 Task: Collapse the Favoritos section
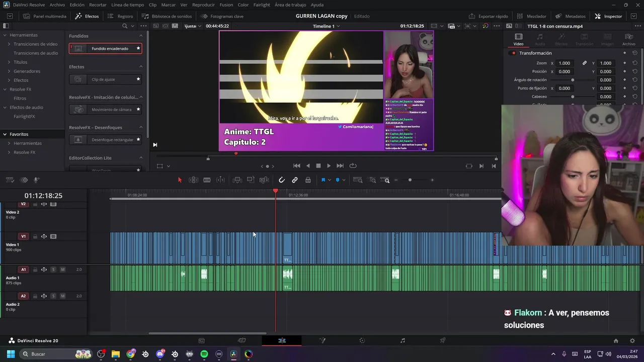[x=5, y=134]
